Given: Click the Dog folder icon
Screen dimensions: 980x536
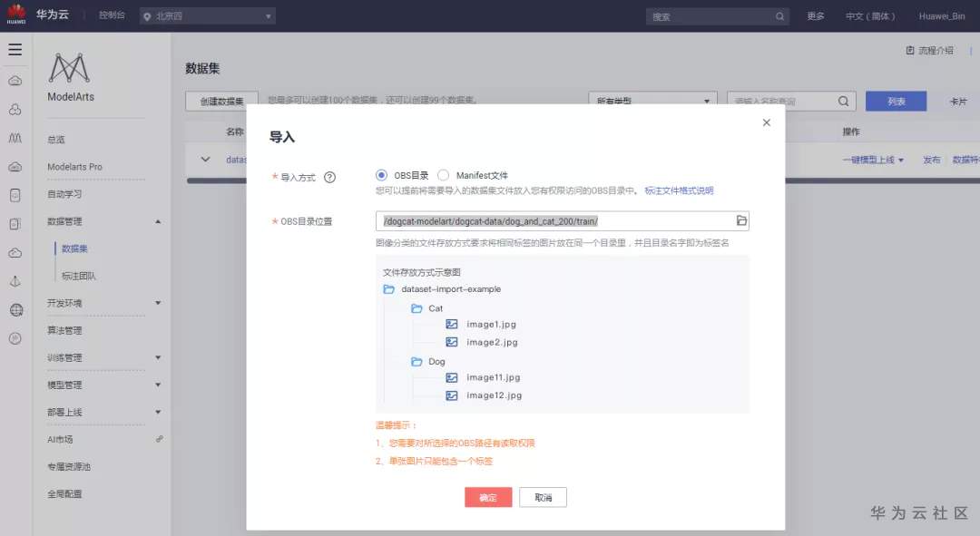Looking at the screenshot, I should 416,362.
